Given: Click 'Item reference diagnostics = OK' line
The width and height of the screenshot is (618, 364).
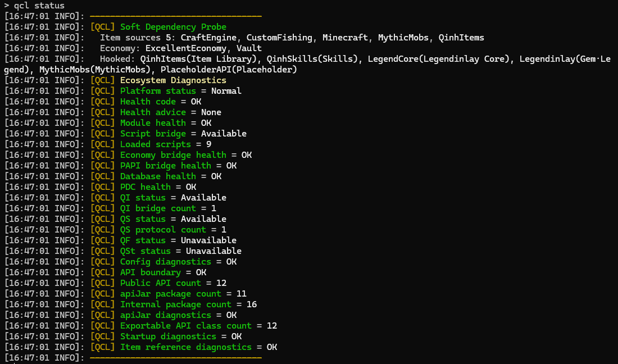Looking at the screenshot, I should [x=199, y=346].
